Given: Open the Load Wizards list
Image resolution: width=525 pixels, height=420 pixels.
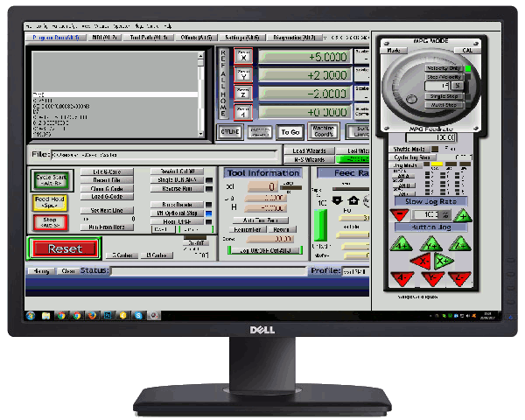Looking at the screenshot, I should coord(311,150).
